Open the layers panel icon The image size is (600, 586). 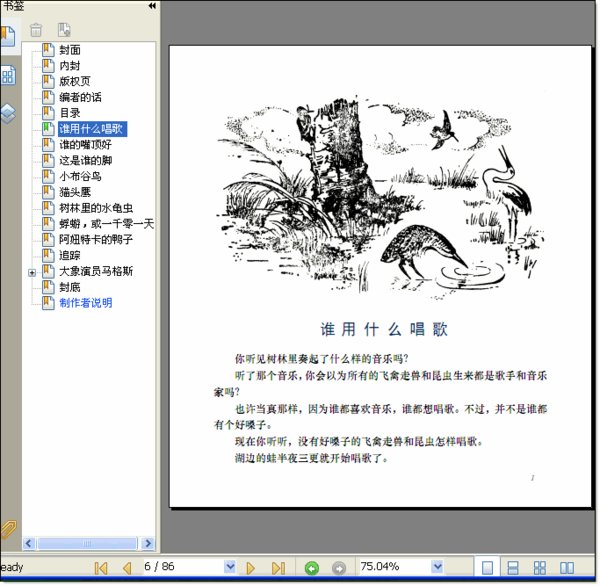click(8, 113)
